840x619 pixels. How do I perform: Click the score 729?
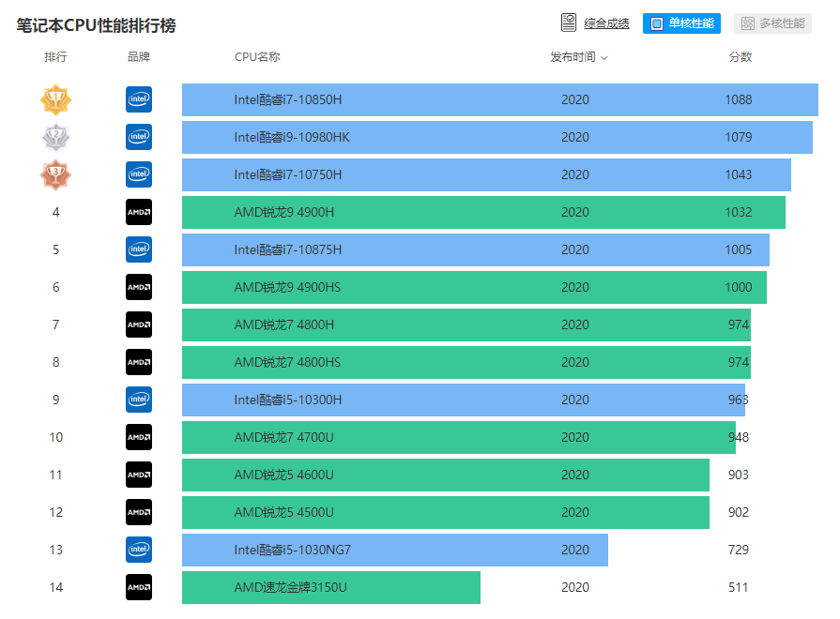(x=739, y=550)
